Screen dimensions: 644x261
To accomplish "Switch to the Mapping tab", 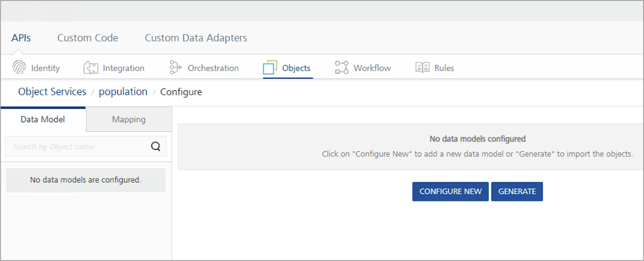I will click(x=129, y=119).
